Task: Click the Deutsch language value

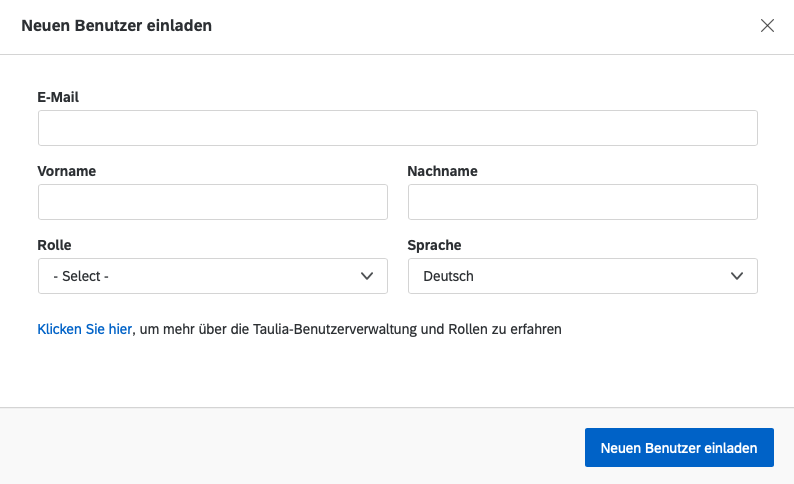Action: 449,276
